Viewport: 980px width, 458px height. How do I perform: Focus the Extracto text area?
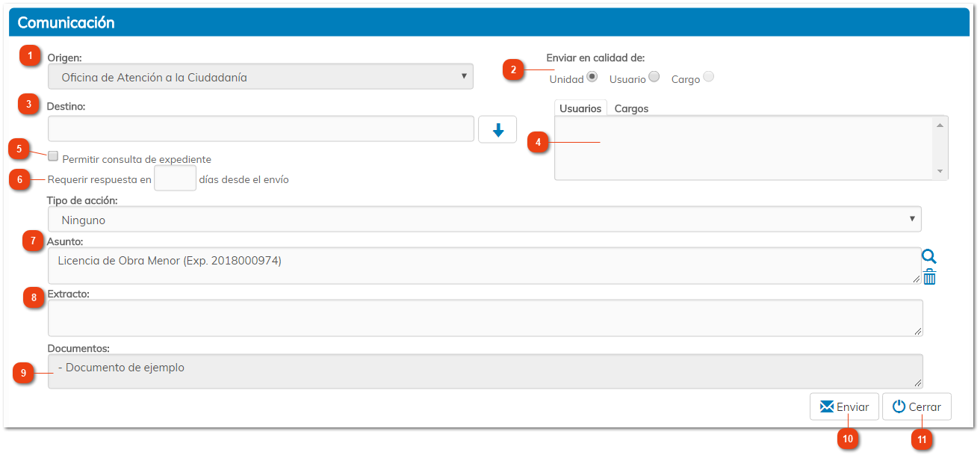pyautogui.click(x=484, y=318)
